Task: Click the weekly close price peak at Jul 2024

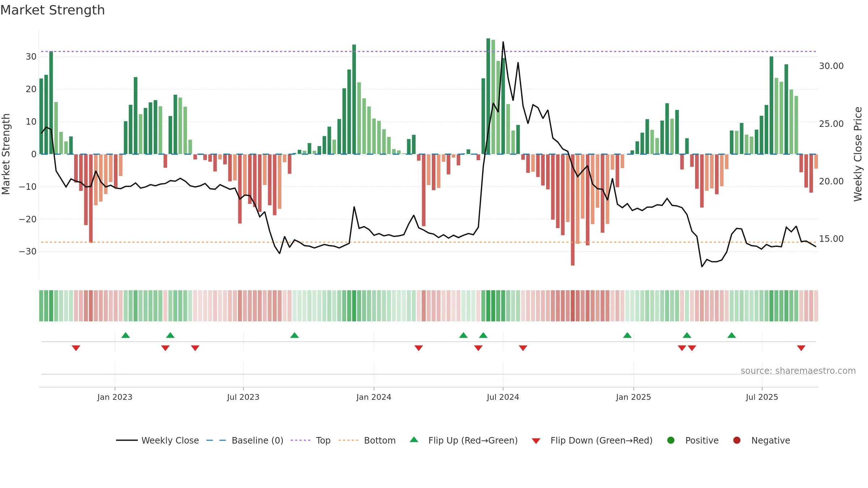Action: pos(503,42)
